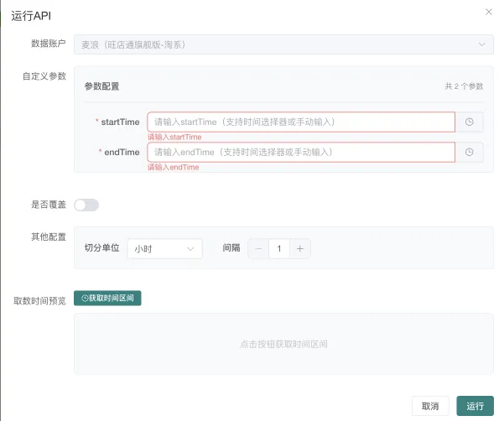Click the chevron arrow of the 数据账户 selector
The height and width of the screenshot is (421, 504).
point(481,44)
